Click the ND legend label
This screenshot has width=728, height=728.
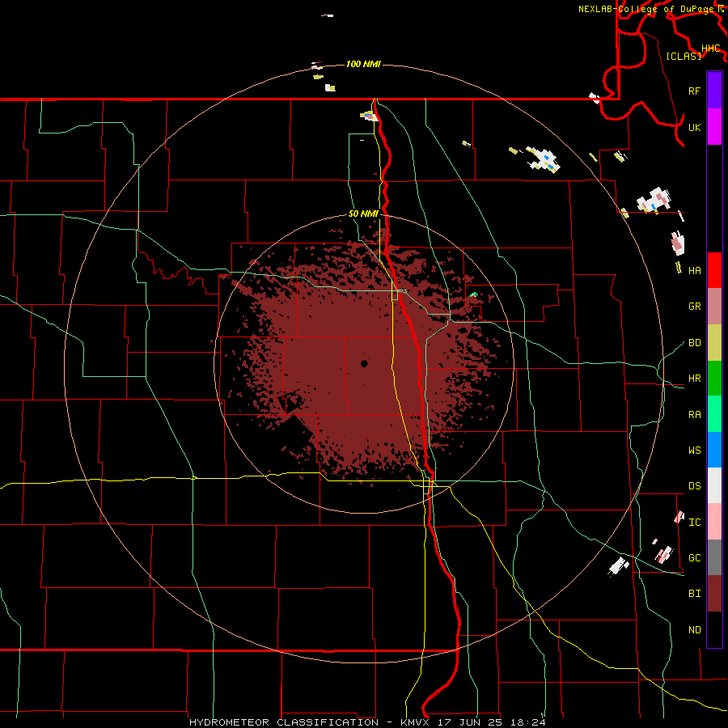click(x=694, y=630)
